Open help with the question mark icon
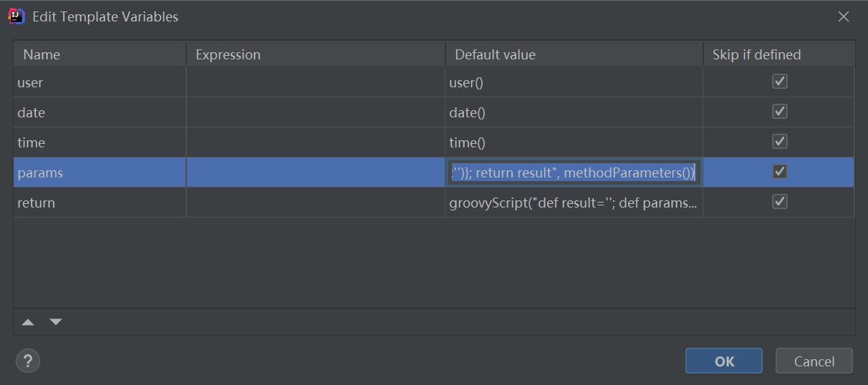Viewport: 868px width, 385px height. click(28, 361)
